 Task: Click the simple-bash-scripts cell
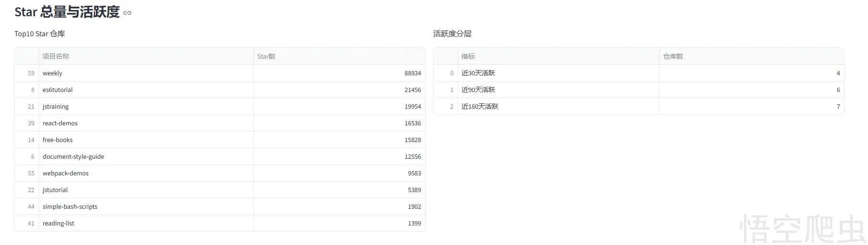point(70,207)
